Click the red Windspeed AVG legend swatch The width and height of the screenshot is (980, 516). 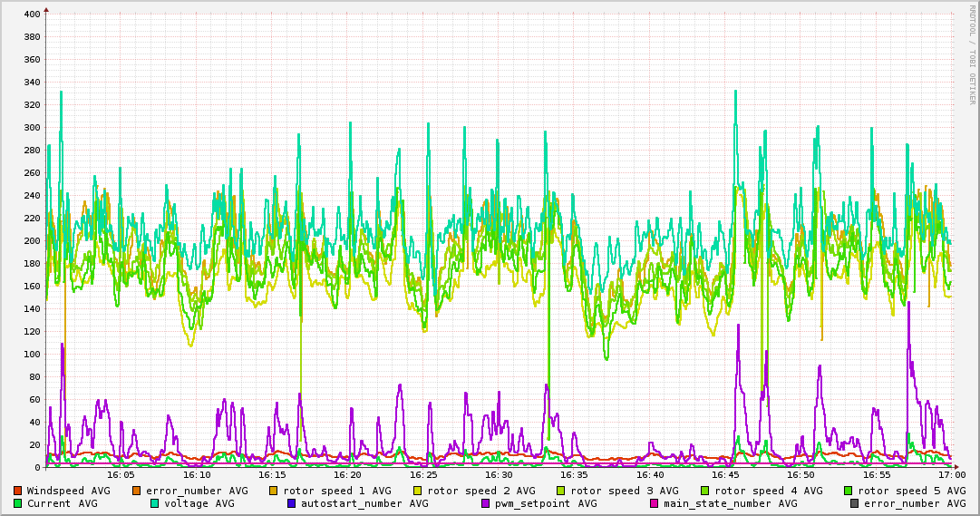coord(18,491)
